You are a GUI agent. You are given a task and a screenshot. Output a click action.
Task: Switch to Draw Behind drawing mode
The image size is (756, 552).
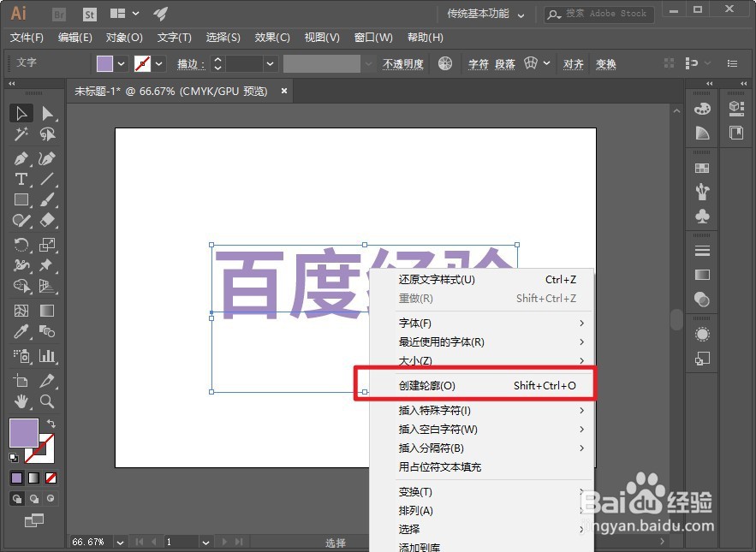click(36, 499)
